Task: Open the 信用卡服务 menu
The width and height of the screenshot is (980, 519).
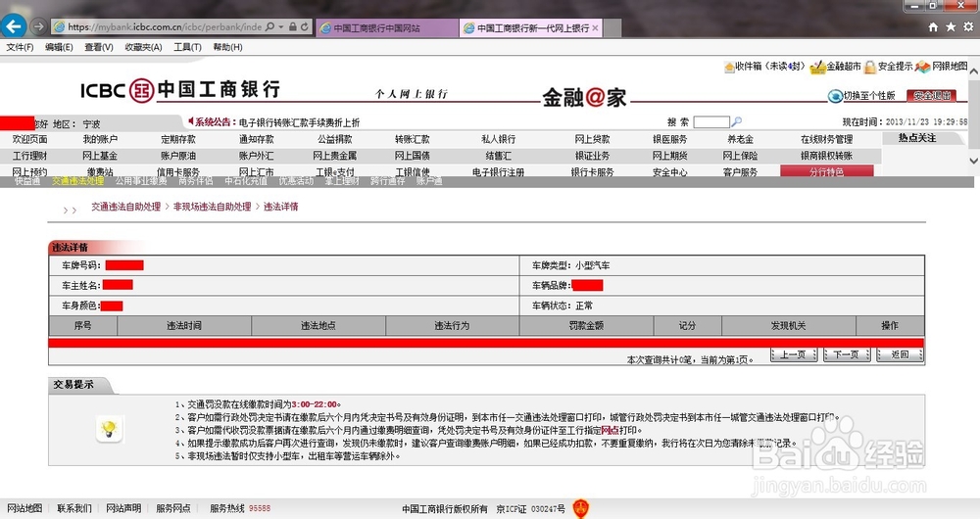Action: point(178,171)
